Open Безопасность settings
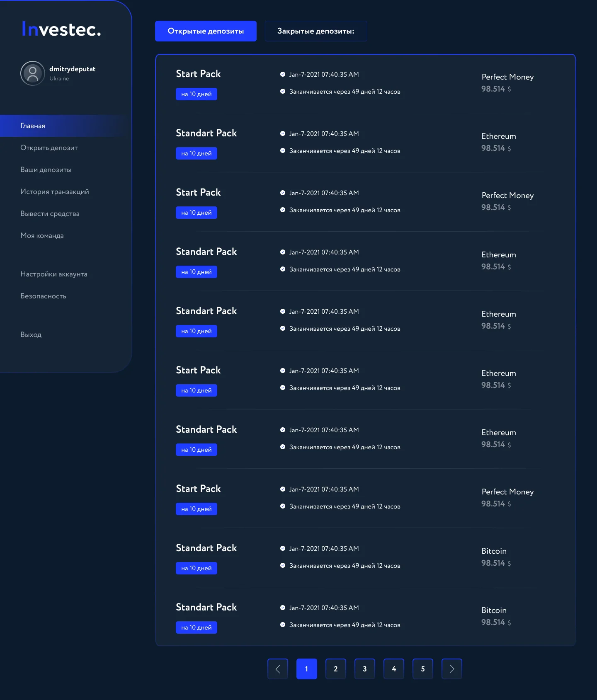Image resolution: width=597 pixels, height=700 pixels. (43, 296)
